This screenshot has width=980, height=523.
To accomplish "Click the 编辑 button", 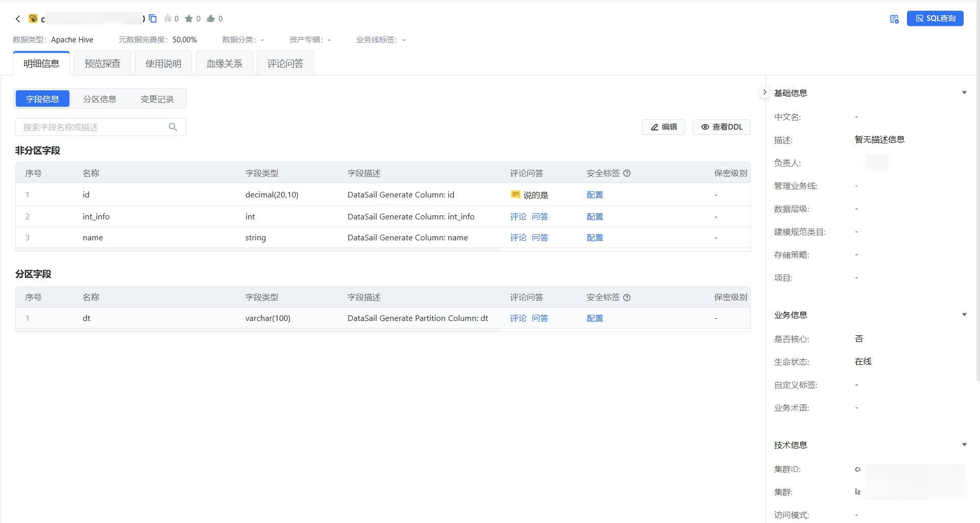I will pos(663,127).
